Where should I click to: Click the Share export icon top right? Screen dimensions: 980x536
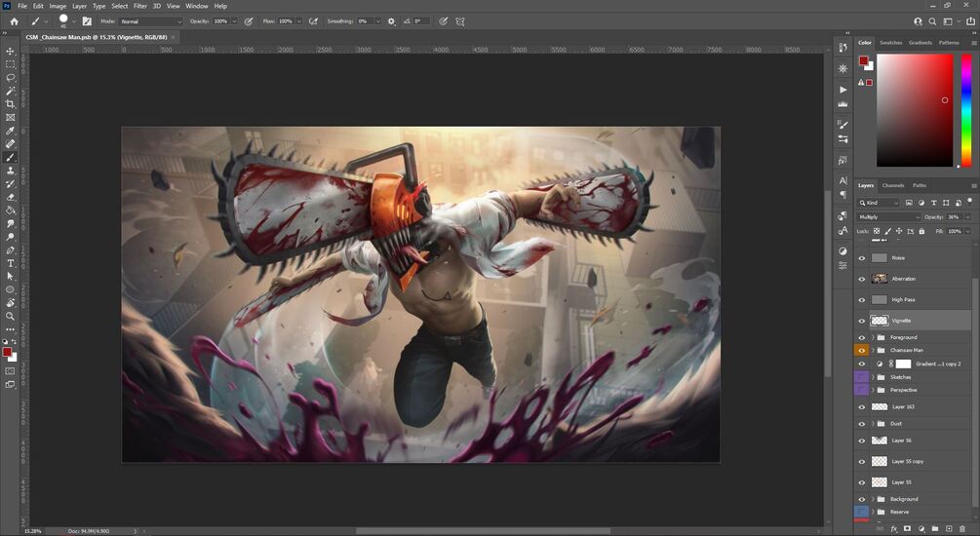tap(970, 21)
